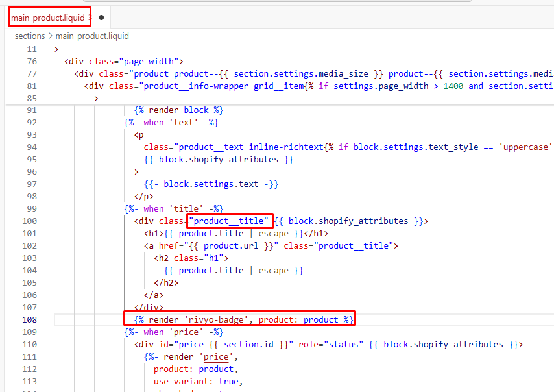Viewport: 554px width, 392px height.
Task: Click the 1400 number in sticky line 81
Action: pyautogui.click(x=453, y=86)
